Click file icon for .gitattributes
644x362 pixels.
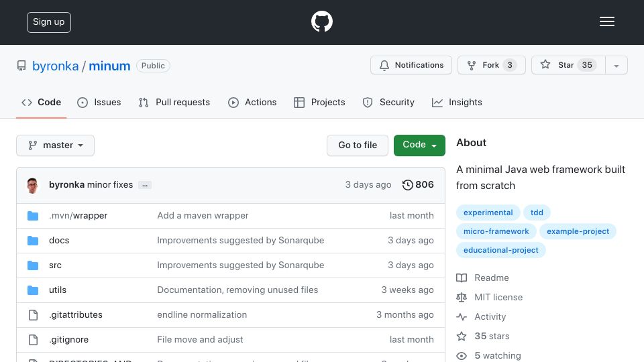pos(33,315)
